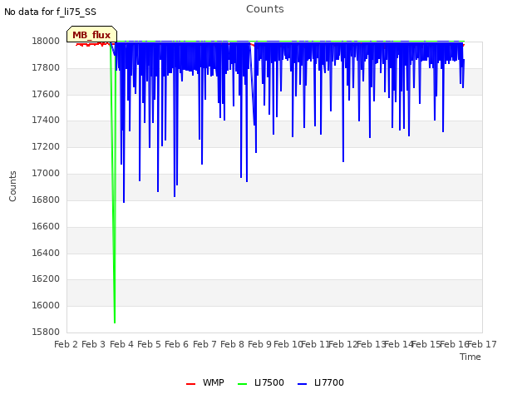
Task: Click the 17000 y-axis tick label
Action: [46, 174]
